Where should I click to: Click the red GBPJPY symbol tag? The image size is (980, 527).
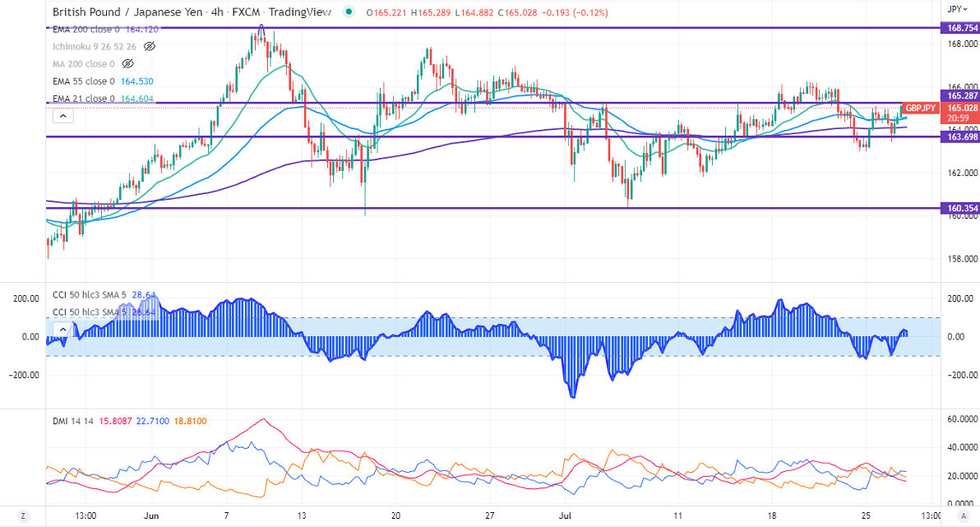(921, 109)
